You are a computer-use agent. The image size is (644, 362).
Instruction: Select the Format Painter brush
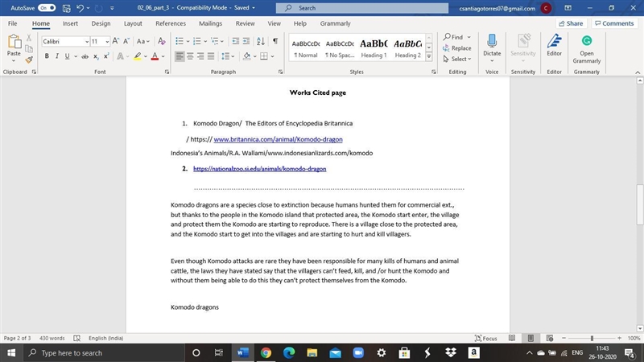coord(29,60)
